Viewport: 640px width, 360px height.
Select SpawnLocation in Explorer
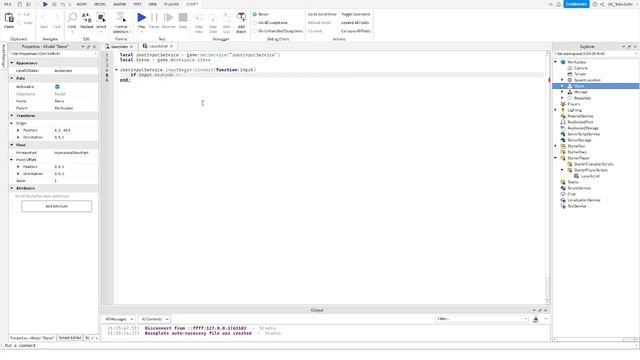tap(587, 80)
